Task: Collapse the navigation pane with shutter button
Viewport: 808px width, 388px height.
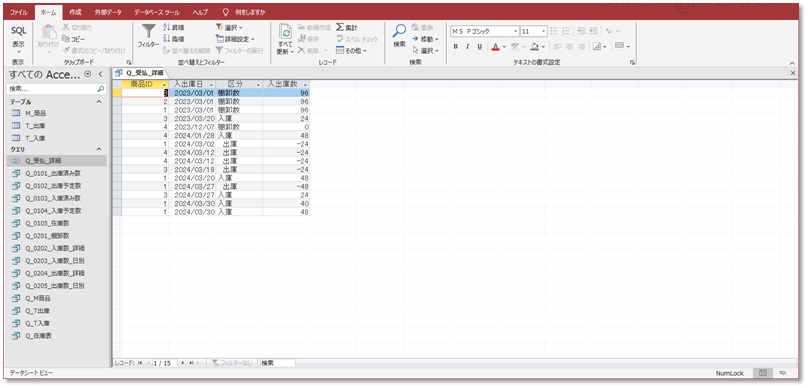Action: [x=100, y=74]
